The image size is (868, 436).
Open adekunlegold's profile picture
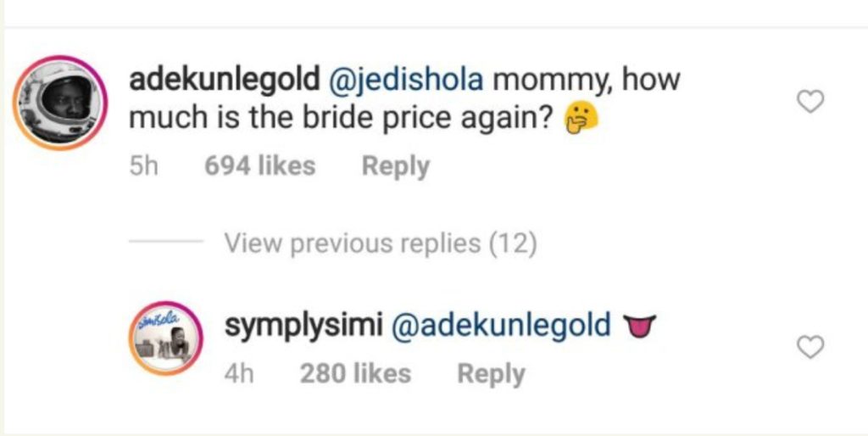[60, 103]
